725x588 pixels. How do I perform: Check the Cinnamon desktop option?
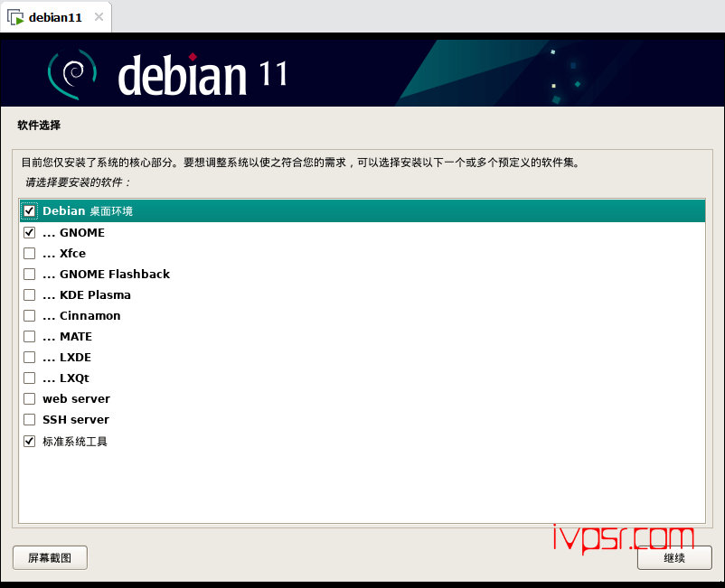tap(29, 315)
